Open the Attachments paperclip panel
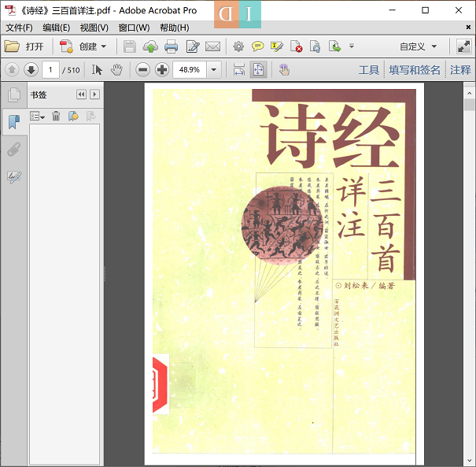Image resolution: width=476 pixels, height=467 pixels. 14,149
